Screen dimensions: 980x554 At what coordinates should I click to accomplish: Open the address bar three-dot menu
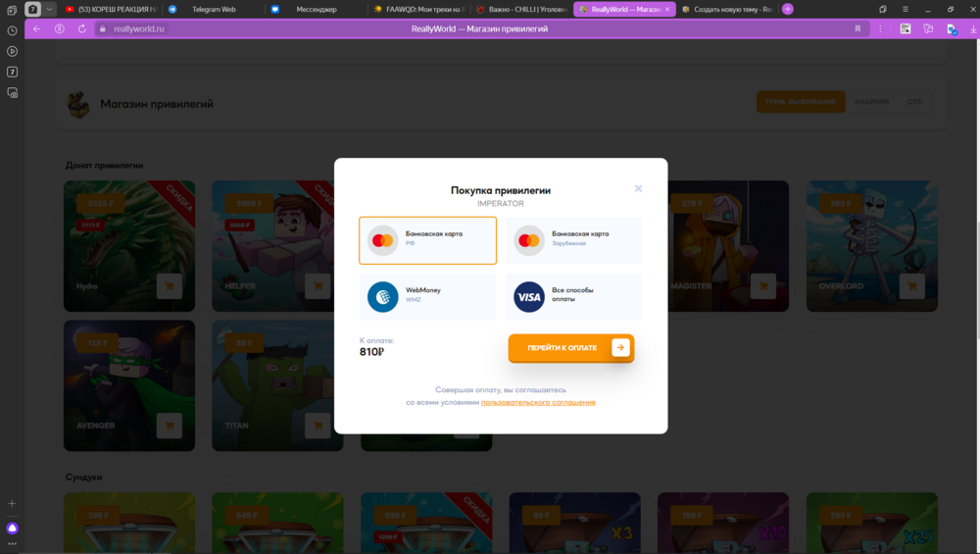(880, 28)
